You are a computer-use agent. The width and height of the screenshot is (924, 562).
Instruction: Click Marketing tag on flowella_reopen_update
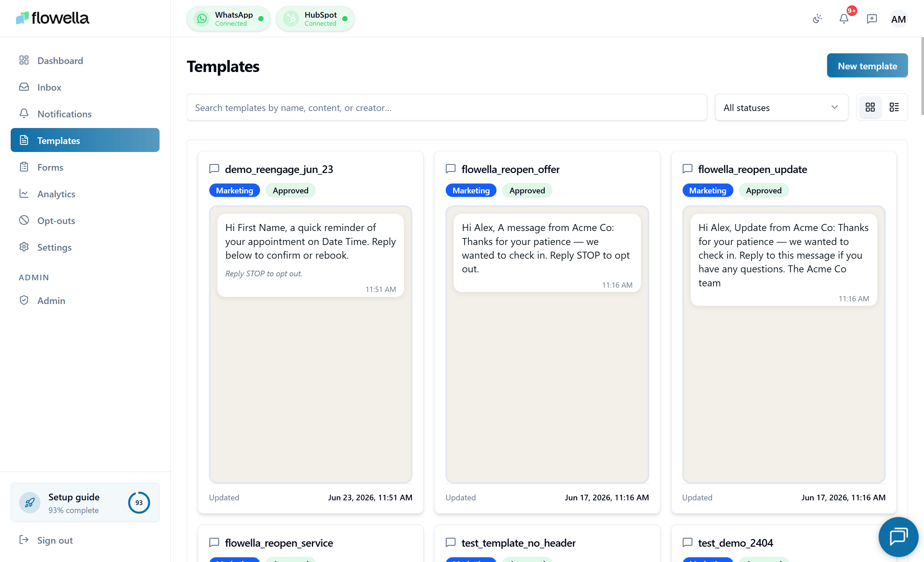click(x=708, y=190)
